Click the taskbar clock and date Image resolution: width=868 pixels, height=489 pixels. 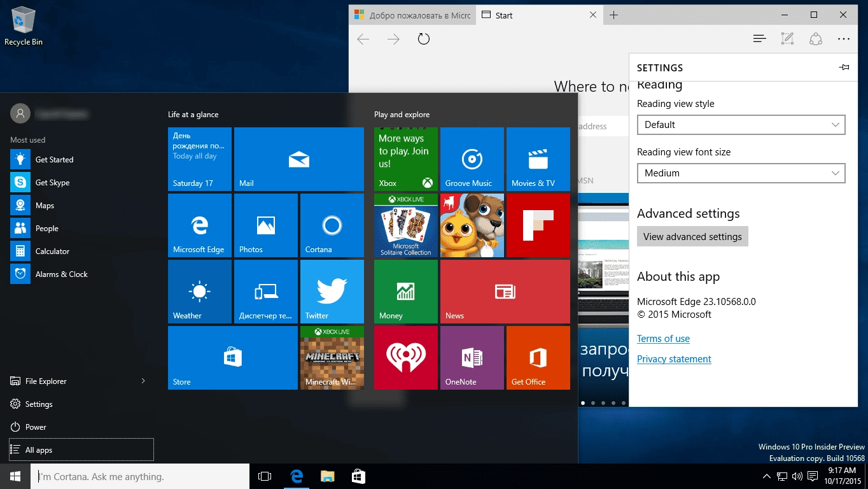(x=843, y=476)
